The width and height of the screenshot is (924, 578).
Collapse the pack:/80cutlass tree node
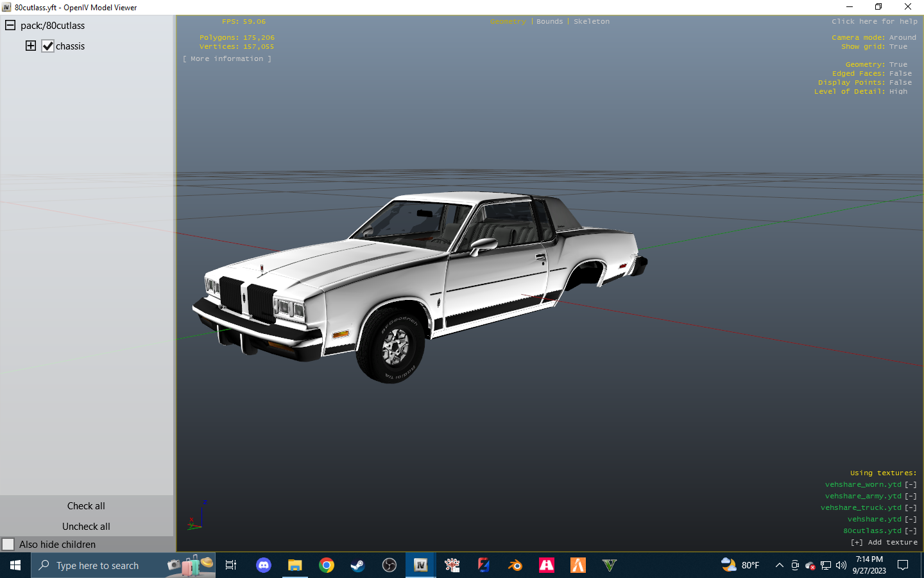[9, 25]
